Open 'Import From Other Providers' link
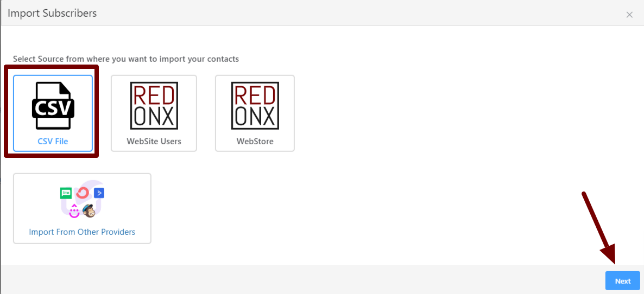 click(x=82, y=232)
